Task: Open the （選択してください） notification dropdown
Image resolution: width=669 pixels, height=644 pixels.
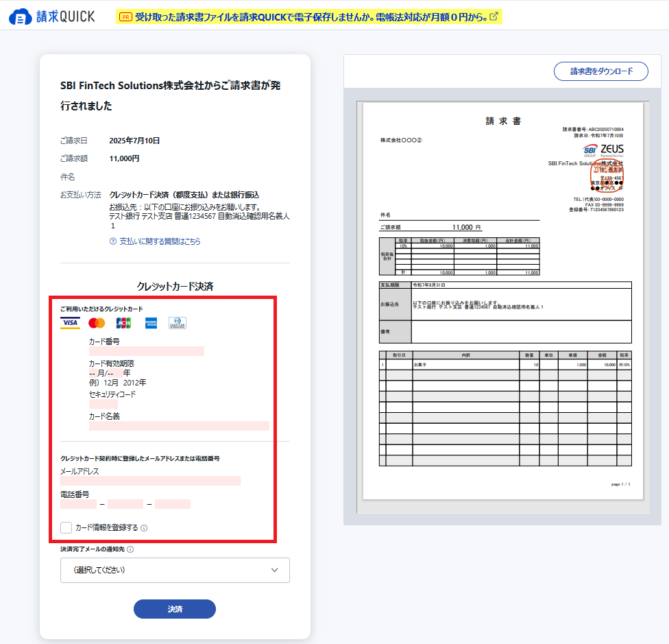Action: point(175,570)
